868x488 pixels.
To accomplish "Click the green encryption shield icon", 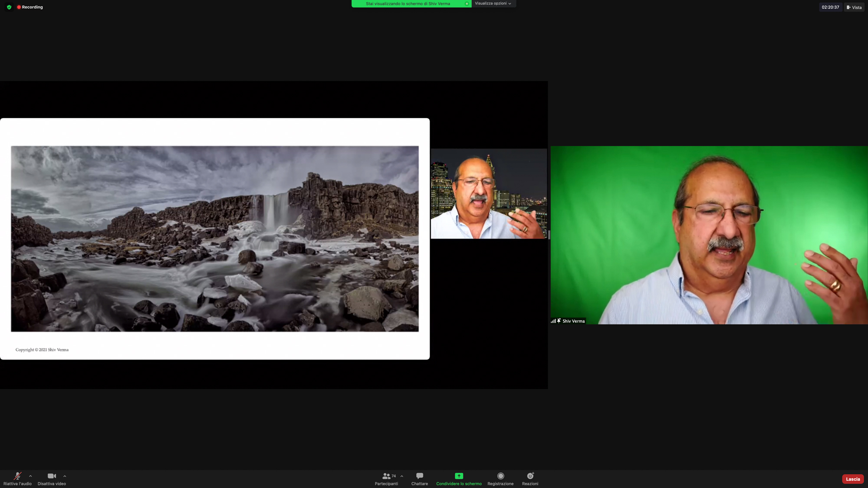I will tap(9, 7).
